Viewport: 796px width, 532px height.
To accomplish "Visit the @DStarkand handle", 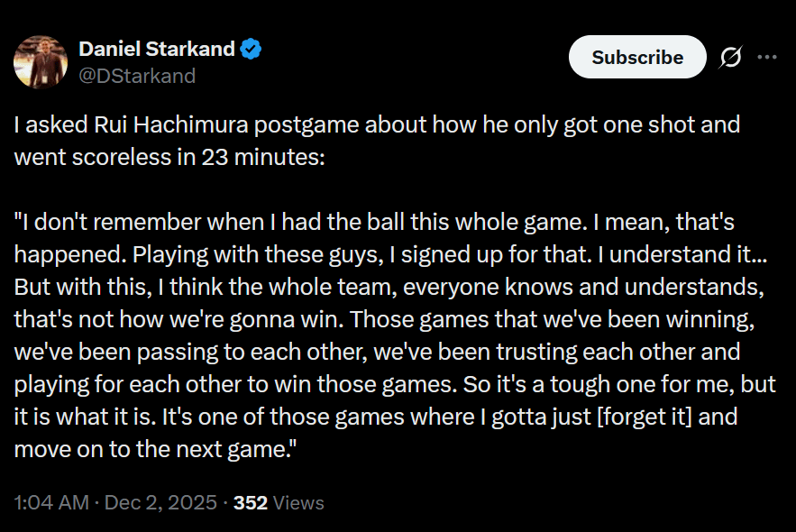I will [x=139, y=76].
